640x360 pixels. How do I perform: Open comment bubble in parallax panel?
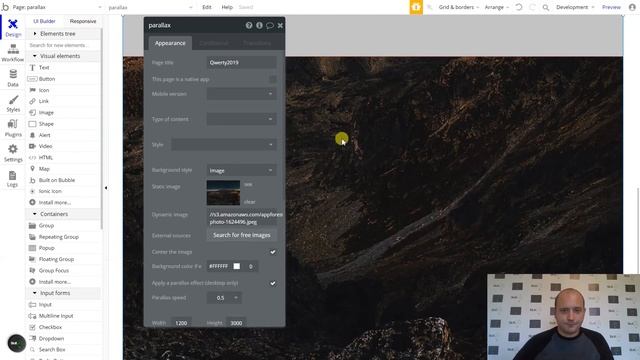tap(269, 25)
